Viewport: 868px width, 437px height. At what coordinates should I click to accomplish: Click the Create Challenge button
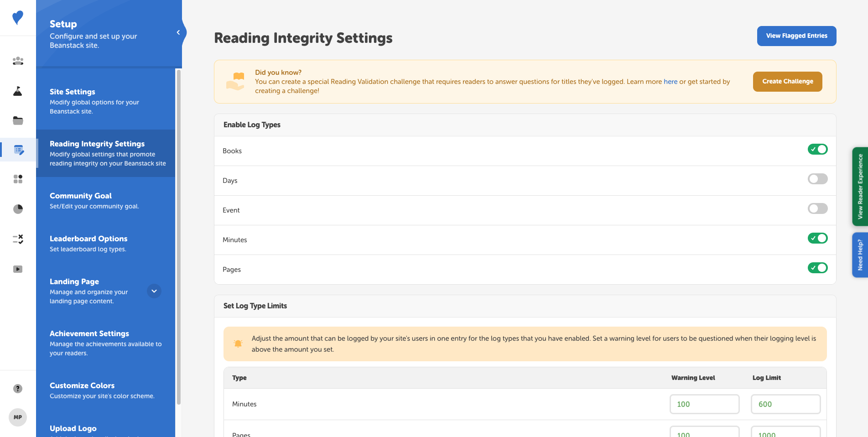[x=787, y=81]
